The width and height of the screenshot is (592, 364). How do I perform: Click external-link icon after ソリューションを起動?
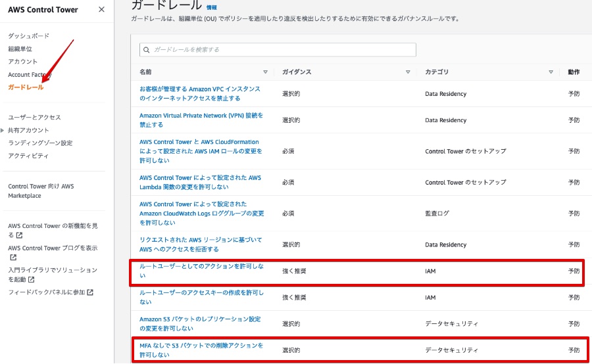[32, 279]
